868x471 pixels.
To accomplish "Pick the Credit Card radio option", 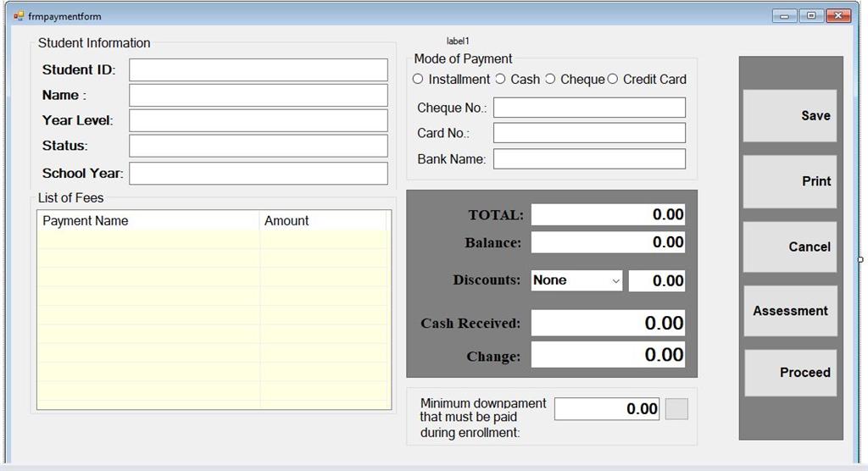I will [613, 79].
